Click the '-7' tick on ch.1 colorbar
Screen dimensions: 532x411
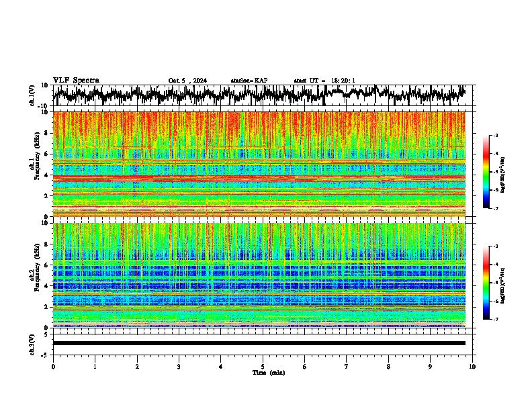click(x=495, y=208)
